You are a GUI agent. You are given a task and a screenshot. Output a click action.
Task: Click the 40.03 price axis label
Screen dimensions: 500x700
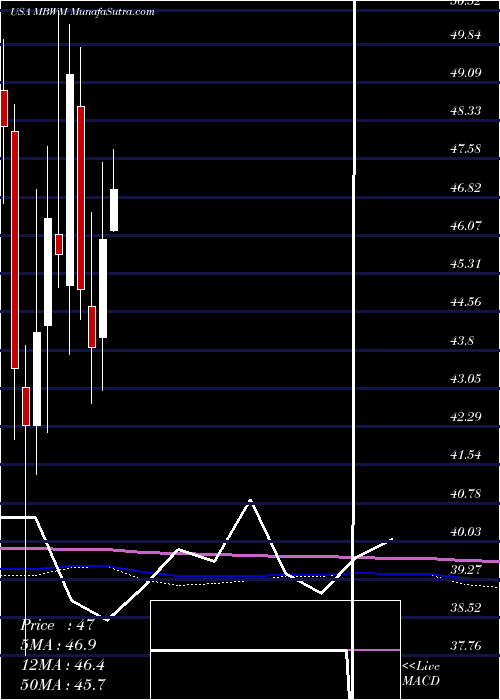(466, 531)
